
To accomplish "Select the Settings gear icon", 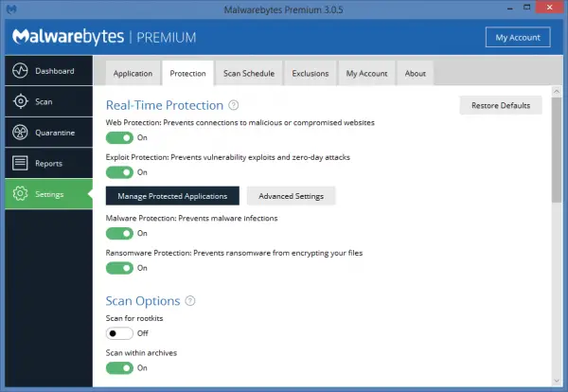I will 21,194.
